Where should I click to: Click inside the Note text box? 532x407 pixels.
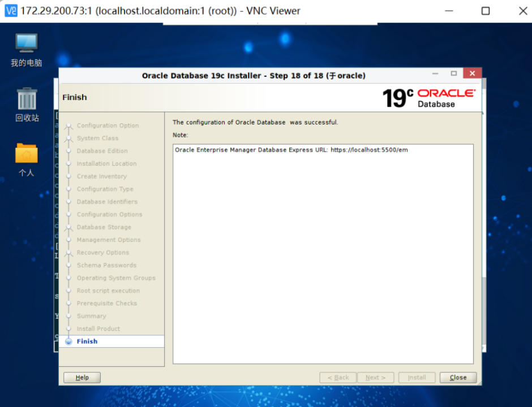(x=323, y=254)
